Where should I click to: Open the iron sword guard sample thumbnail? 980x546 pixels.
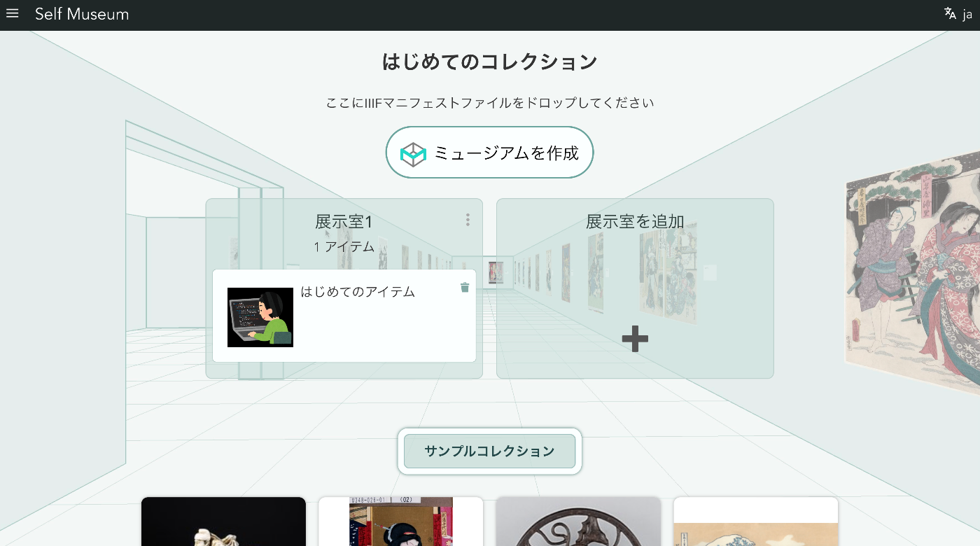578,521
